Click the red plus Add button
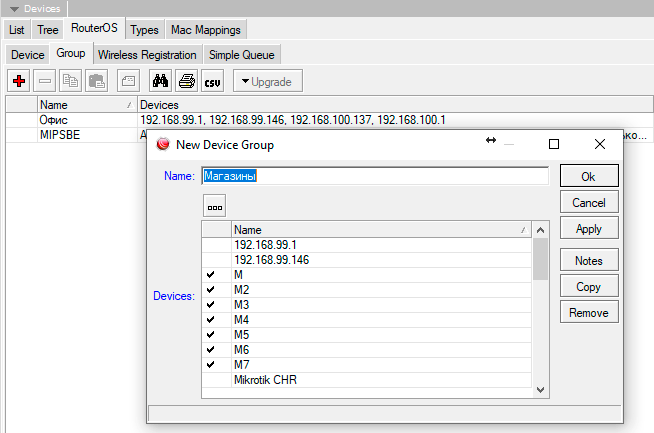The height and width of the screenshot is (433, 654). [19, 81]
